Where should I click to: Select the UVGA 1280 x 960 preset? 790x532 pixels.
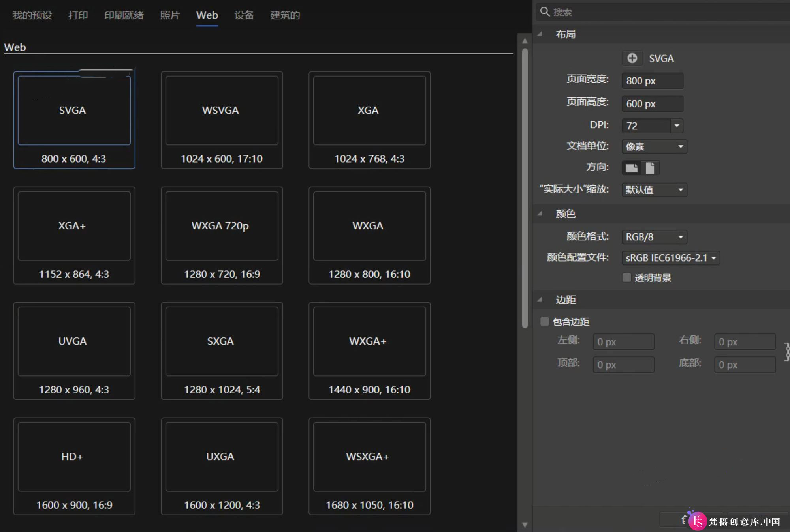coord(74,351)
